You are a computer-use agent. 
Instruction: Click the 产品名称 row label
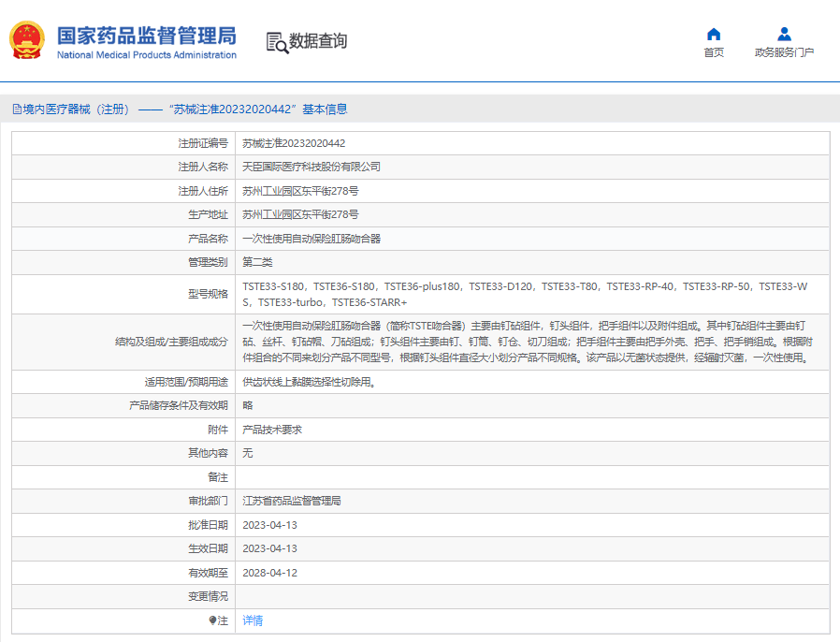coord(208,239)
